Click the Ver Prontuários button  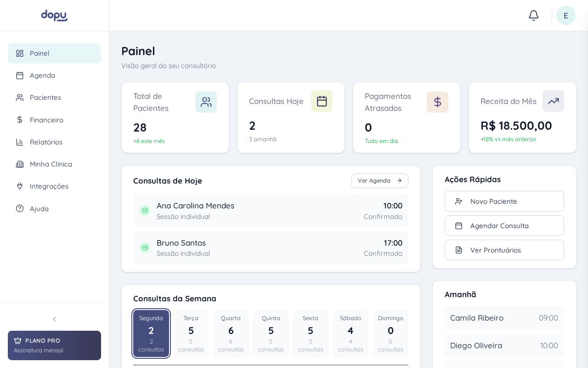(x=504, y=250)
